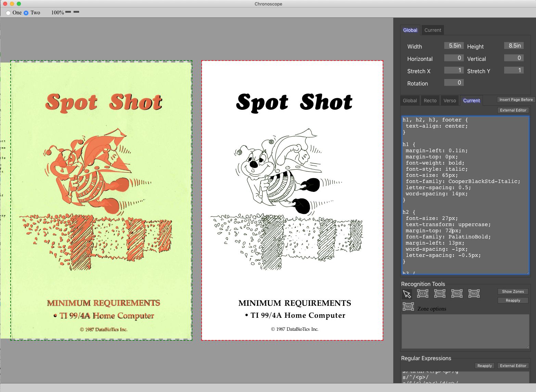Viewport: 536px width, 392px height.
Task: Open External Editor for the stylesheet
Action: [x=513, y=110]
